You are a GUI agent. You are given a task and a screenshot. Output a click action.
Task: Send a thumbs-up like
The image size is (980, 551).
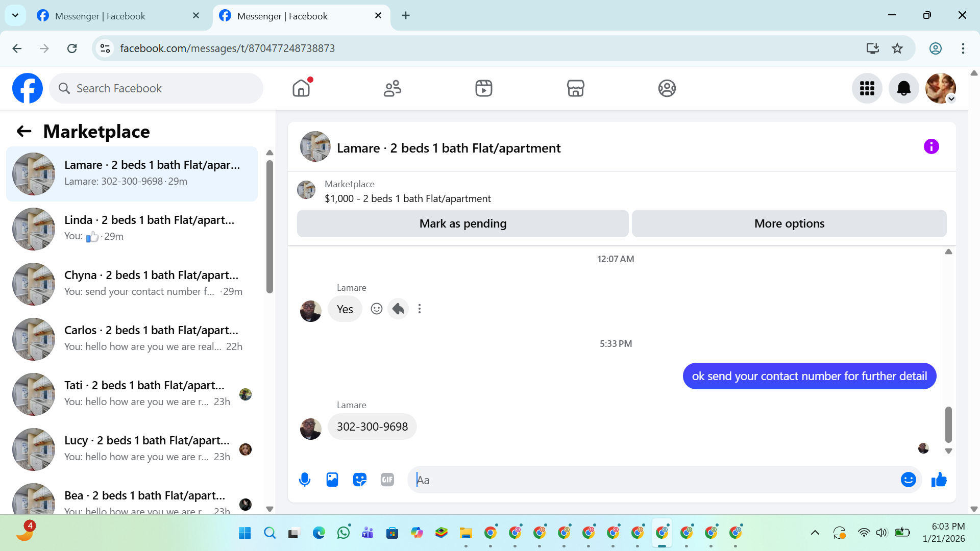point(939,480)
